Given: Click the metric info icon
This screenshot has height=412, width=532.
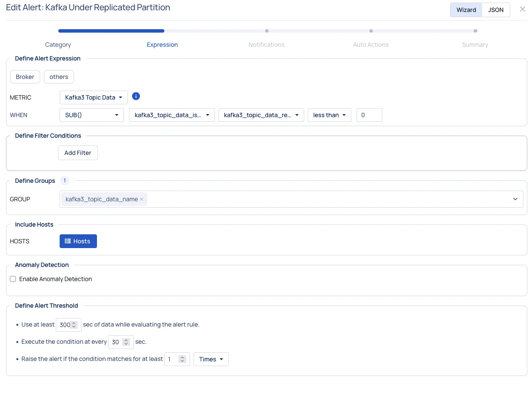Looking at the screenshot, I should point(136,97).
